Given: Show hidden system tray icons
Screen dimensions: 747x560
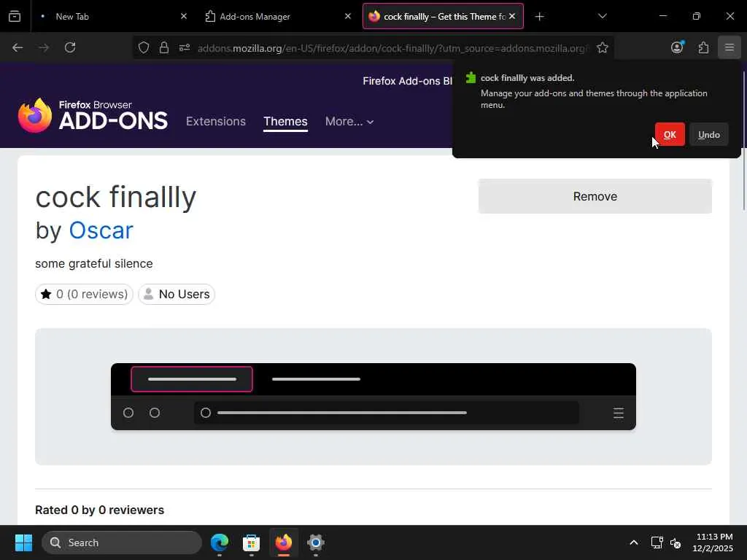Looking at the screenshot, I should coord(634,542).
